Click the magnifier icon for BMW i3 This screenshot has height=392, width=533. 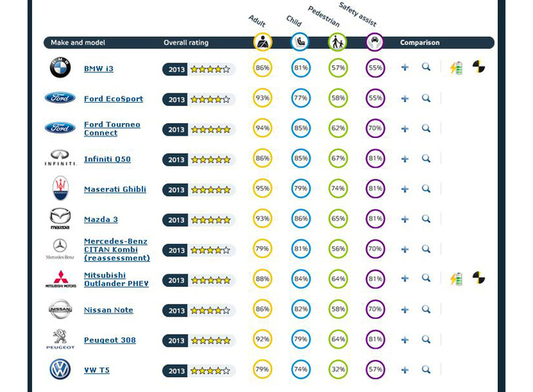click(426, 68)
